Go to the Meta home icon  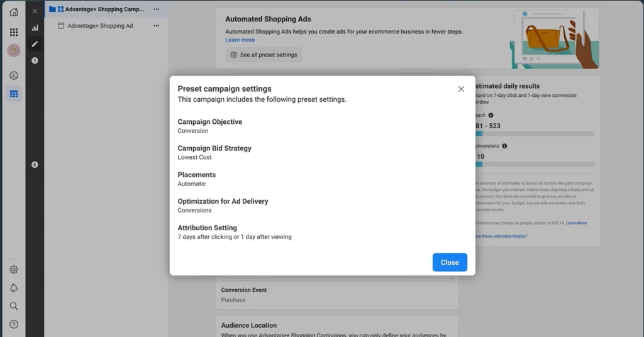(14, 12)
